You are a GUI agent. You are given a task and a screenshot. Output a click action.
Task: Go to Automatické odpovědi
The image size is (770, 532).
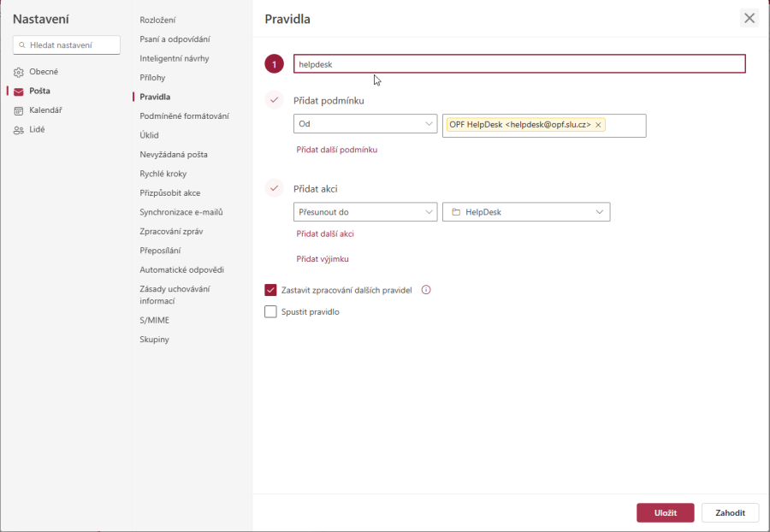(x=181, y=270)
